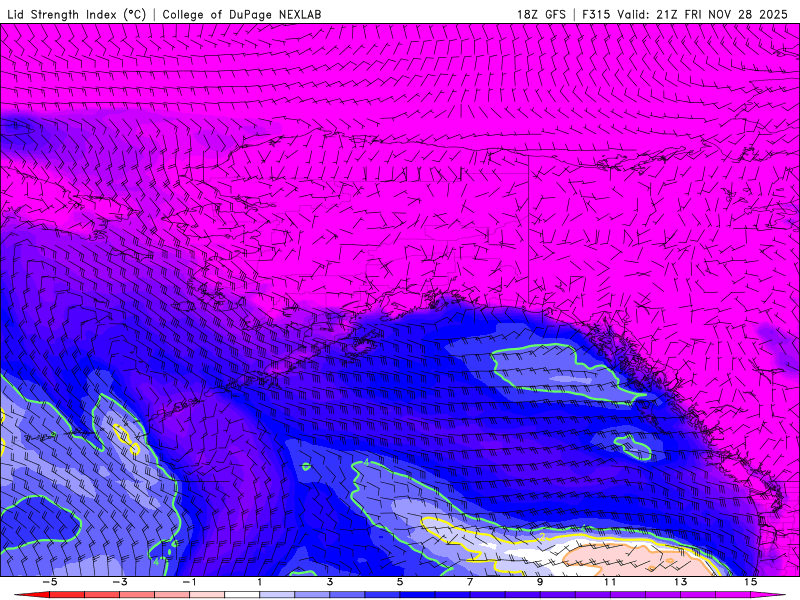Click the '11' color bar tick label

610,582
